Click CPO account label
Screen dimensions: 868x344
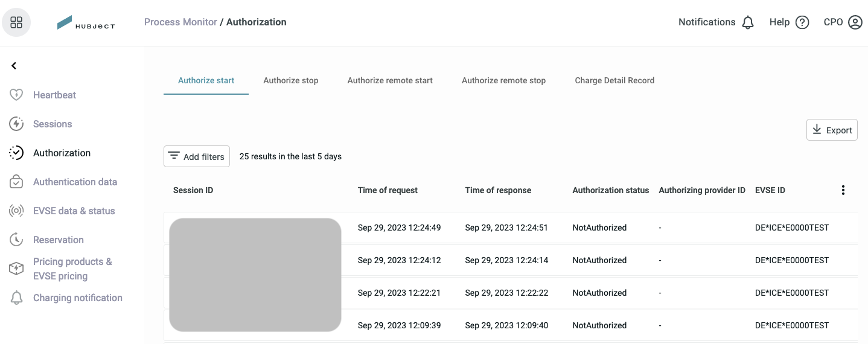[x=833, y=22]
